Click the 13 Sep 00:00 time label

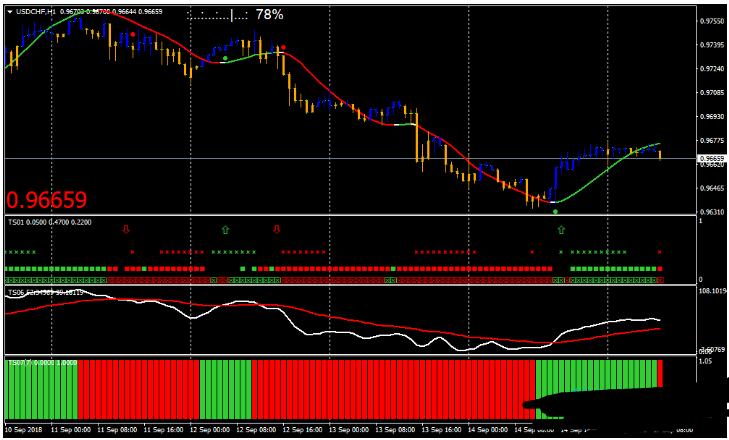[348, 429]
